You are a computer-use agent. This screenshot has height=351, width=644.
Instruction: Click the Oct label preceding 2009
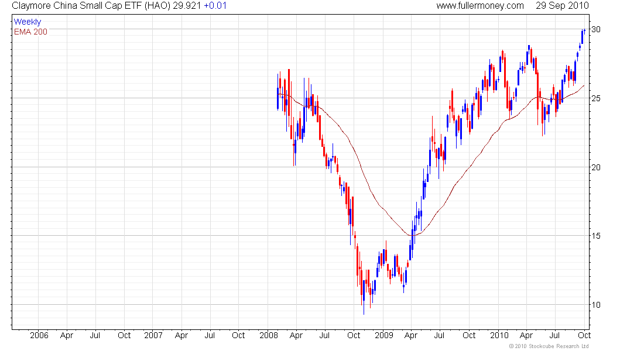354,335
